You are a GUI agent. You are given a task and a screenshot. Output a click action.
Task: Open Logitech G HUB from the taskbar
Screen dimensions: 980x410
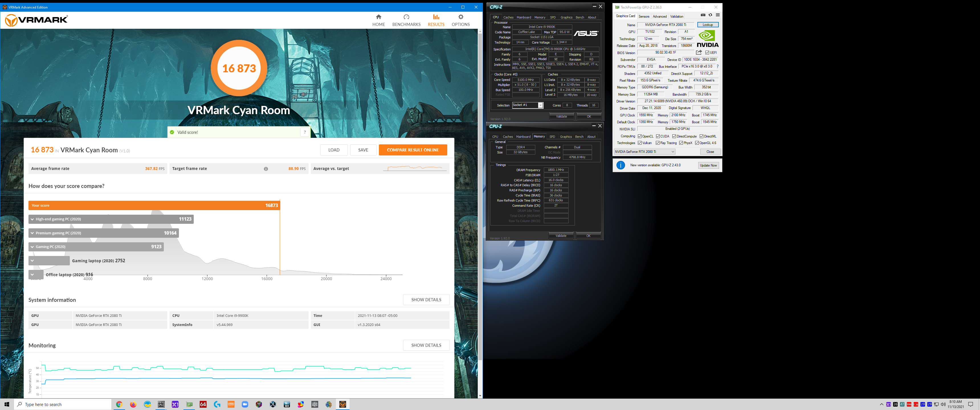[x=217, y=404]
